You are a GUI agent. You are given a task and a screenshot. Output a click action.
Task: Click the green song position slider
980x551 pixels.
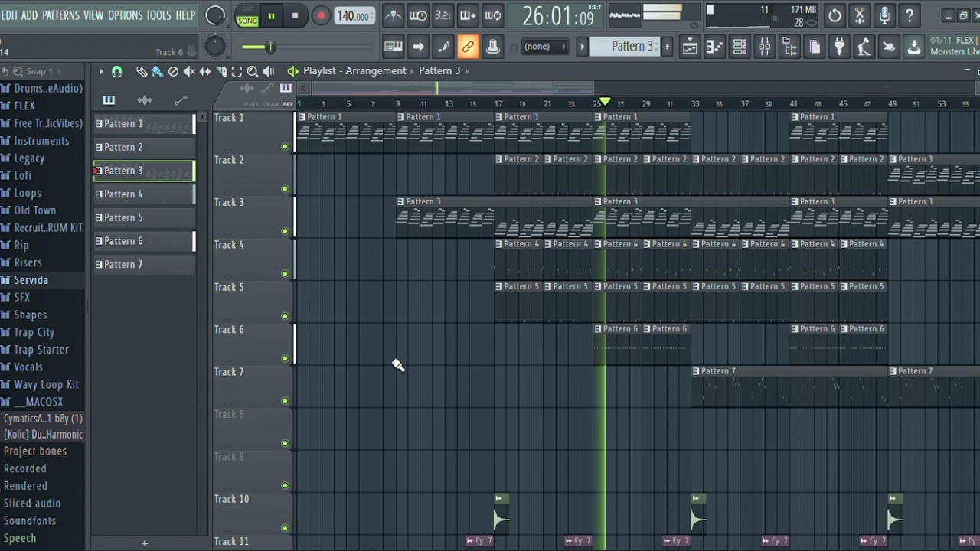[269, 47]
